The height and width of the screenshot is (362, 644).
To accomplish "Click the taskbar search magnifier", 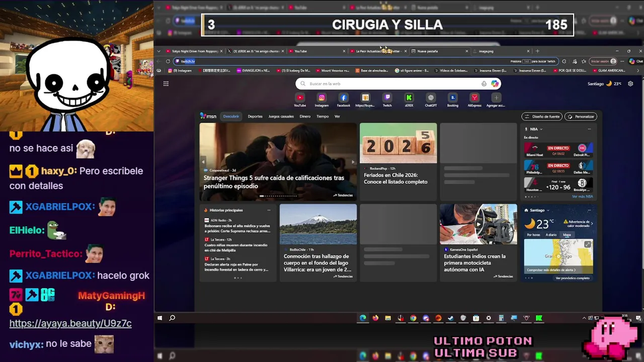I will coord(172,318).
